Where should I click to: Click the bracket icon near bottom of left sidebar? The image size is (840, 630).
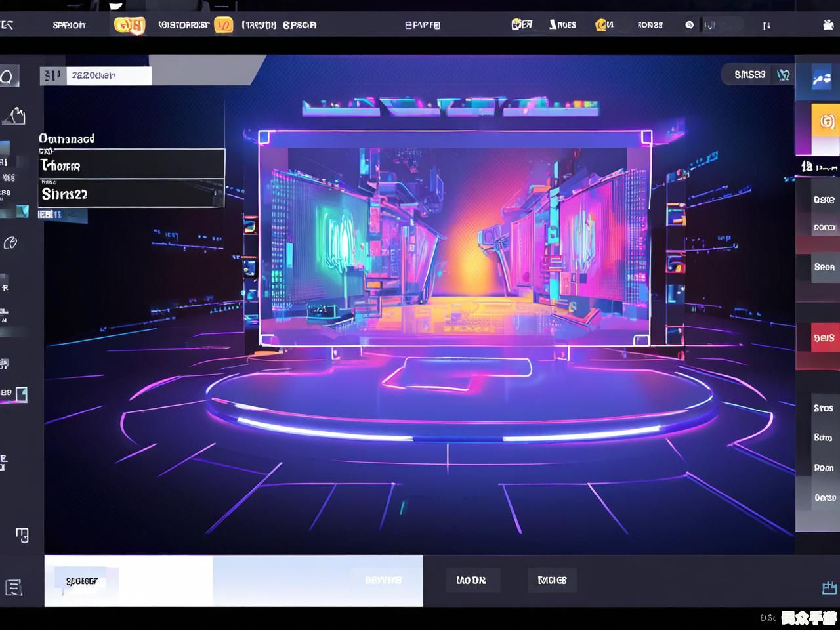tap(22, 535)
